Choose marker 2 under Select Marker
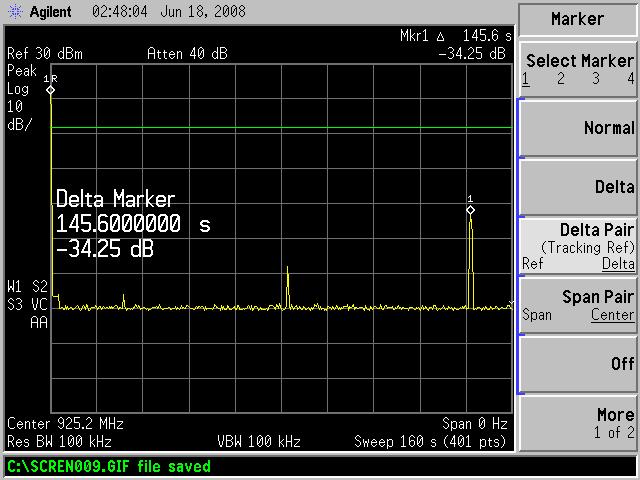The height and width of the screenshot is (480, 640). 561,79
